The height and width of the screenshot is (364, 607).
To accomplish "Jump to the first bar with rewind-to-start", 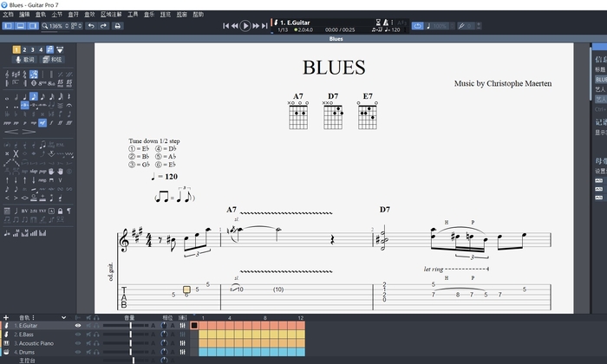I will [x=226, y=26].
